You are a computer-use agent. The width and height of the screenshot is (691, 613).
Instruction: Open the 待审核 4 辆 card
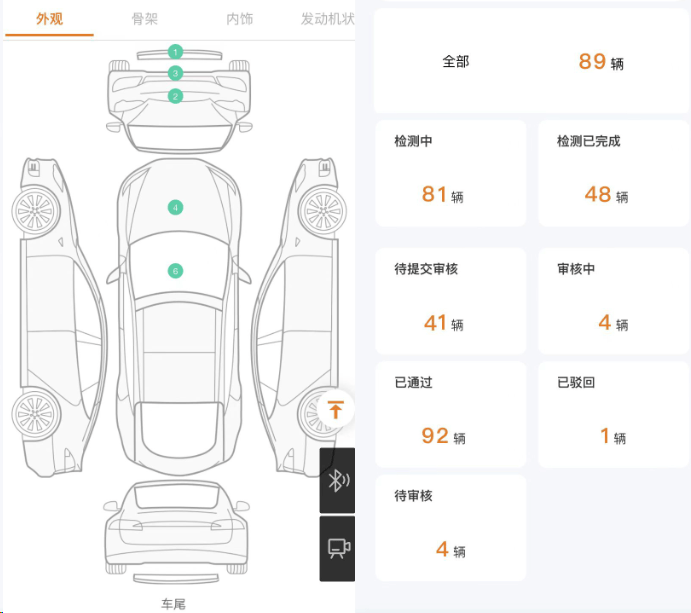450,528
